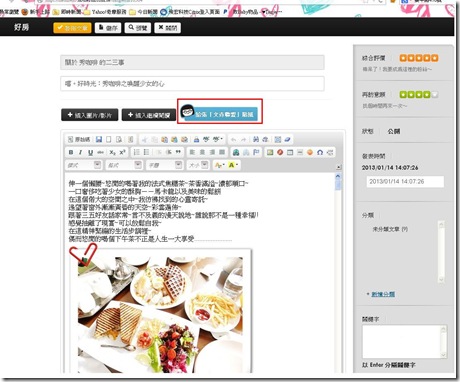The width and height of the screenshot is (460, 382).
Task: Toggle numbered list
Action: [x=137, y=152]
